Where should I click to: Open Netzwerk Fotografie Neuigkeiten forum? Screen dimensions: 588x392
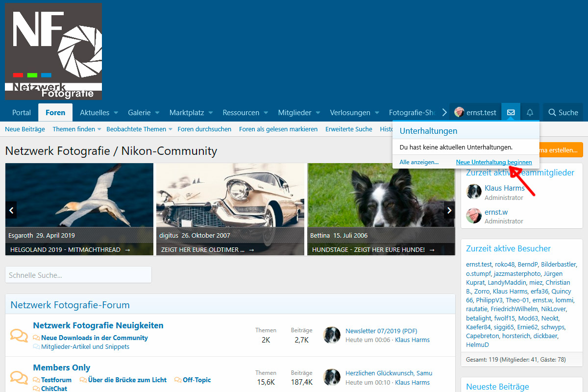click(98, 325)
